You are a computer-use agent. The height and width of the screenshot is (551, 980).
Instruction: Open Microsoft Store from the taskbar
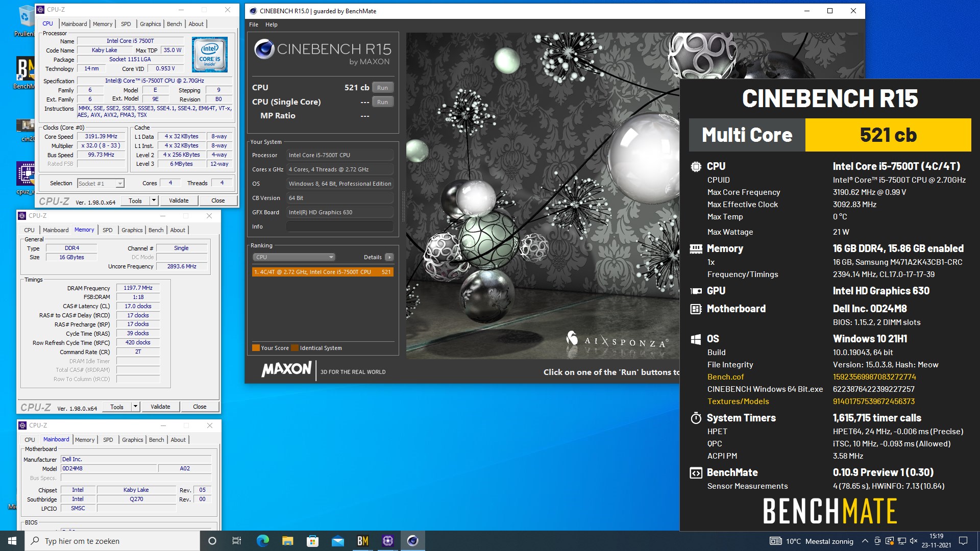click(x=312, y=541)
